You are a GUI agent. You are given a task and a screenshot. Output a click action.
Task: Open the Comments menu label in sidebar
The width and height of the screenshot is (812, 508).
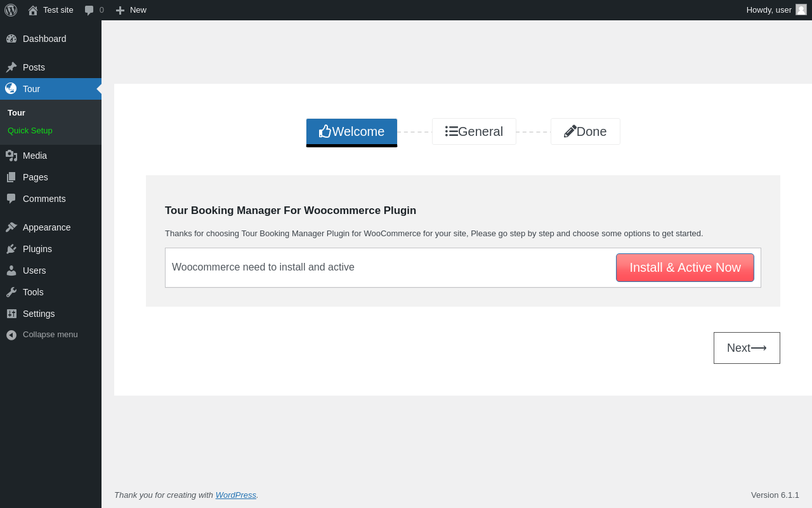coord(44,199)
